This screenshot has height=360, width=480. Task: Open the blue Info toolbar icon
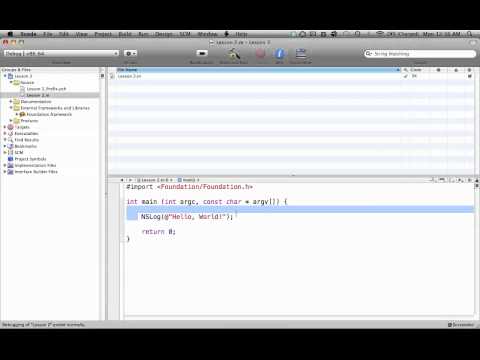click(279, 53)
